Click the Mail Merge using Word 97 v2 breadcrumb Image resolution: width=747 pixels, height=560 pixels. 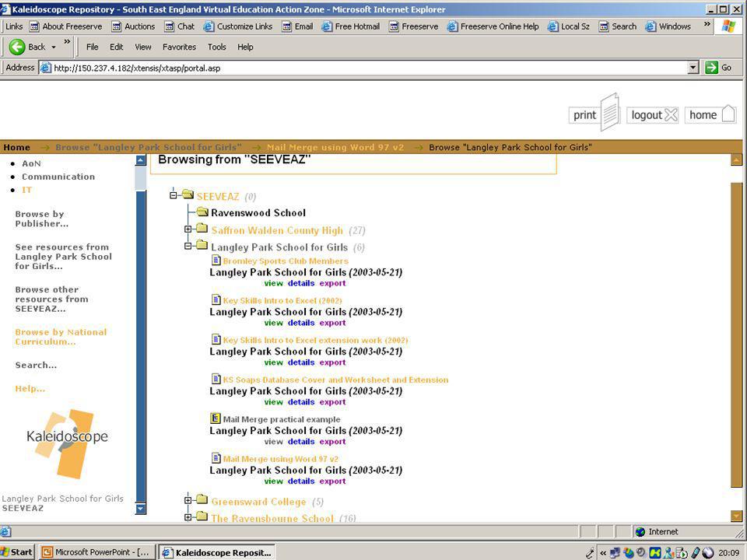tap(335, 147)
